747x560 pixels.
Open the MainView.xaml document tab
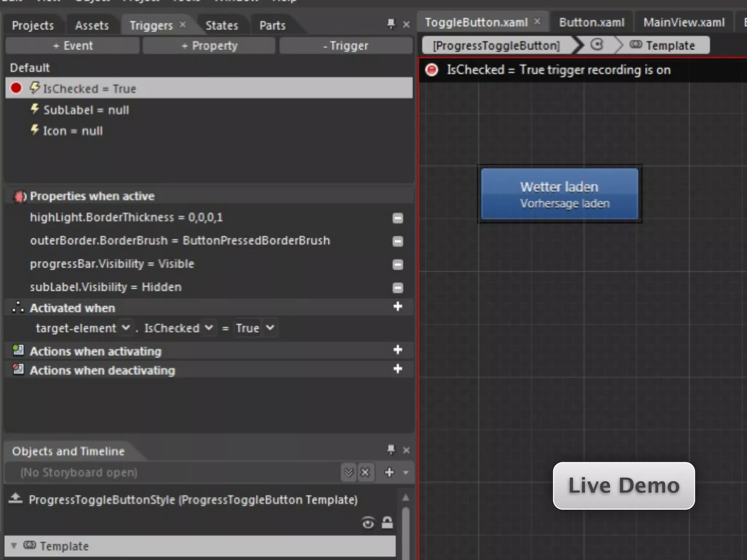point(684,23)
